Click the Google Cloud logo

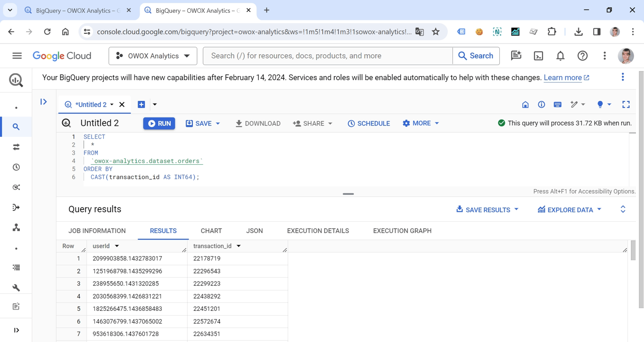click(62, 56)
